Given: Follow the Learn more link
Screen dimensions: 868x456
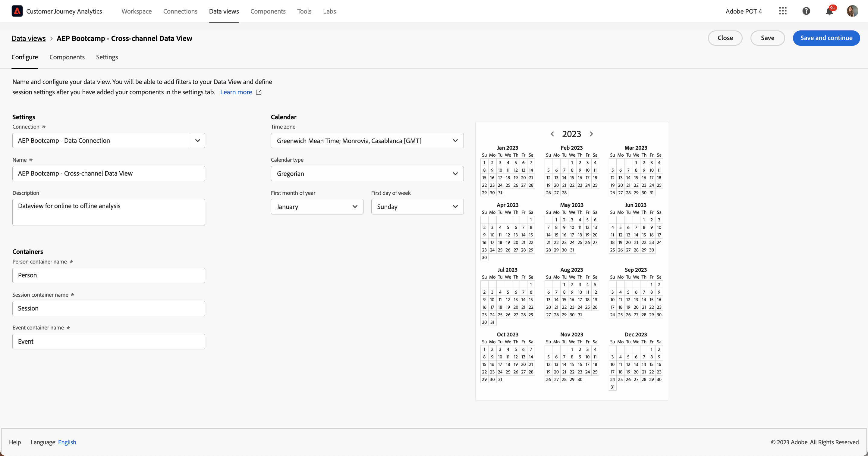Looking at the screenshot, I should point(236,92).
